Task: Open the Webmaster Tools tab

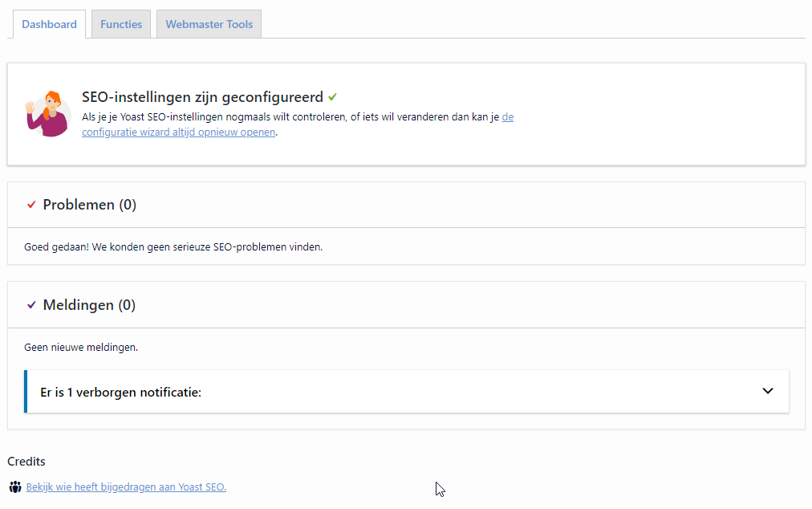Action: (209, 24)
